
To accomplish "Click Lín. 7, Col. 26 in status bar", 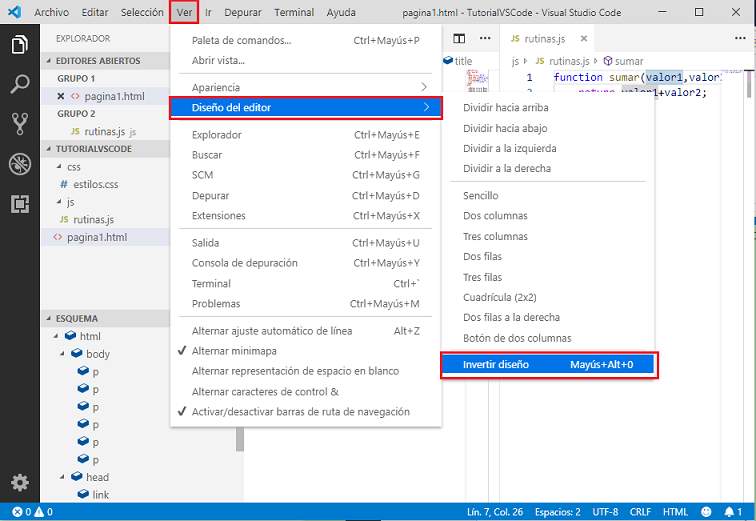I will [x=495, y=512].
